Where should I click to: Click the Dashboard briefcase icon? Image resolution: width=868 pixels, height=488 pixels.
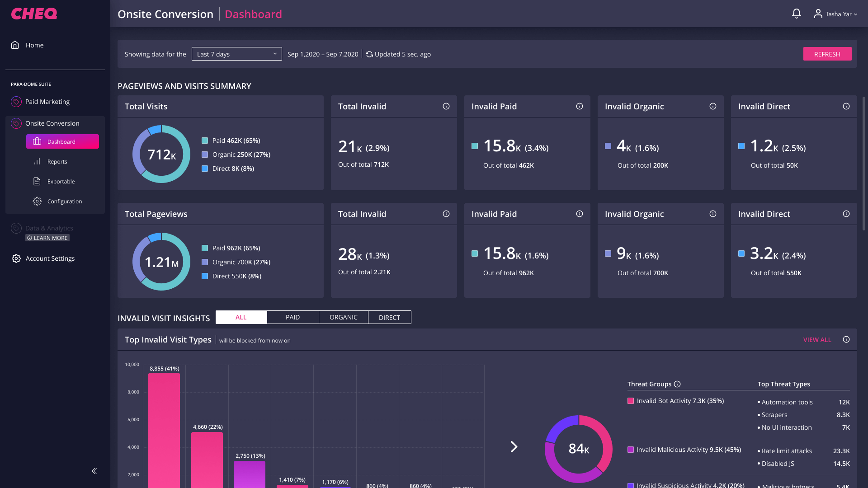point(37,141)
